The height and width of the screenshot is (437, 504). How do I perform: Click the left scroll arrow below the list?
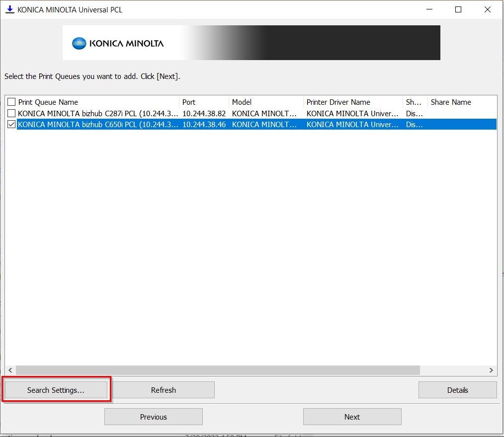10,370
